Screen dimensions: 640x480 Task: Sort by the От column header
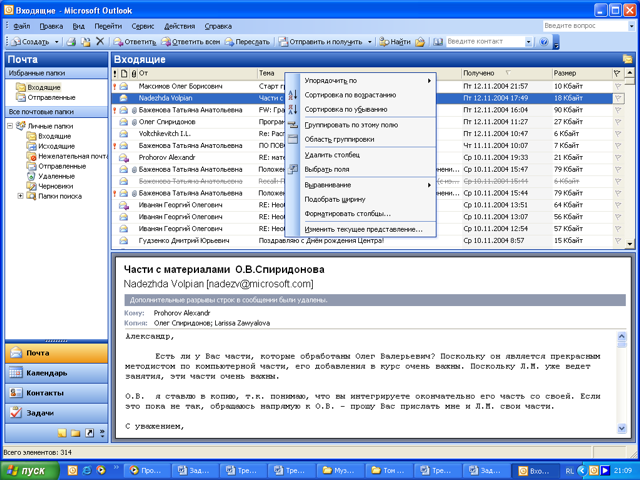[197, 73]
